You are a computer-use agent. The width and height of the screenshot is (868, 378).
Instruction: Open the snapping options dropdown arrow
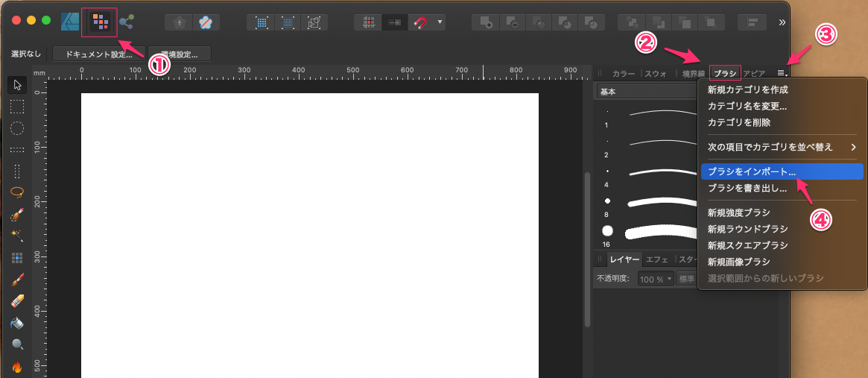[440, 22]
